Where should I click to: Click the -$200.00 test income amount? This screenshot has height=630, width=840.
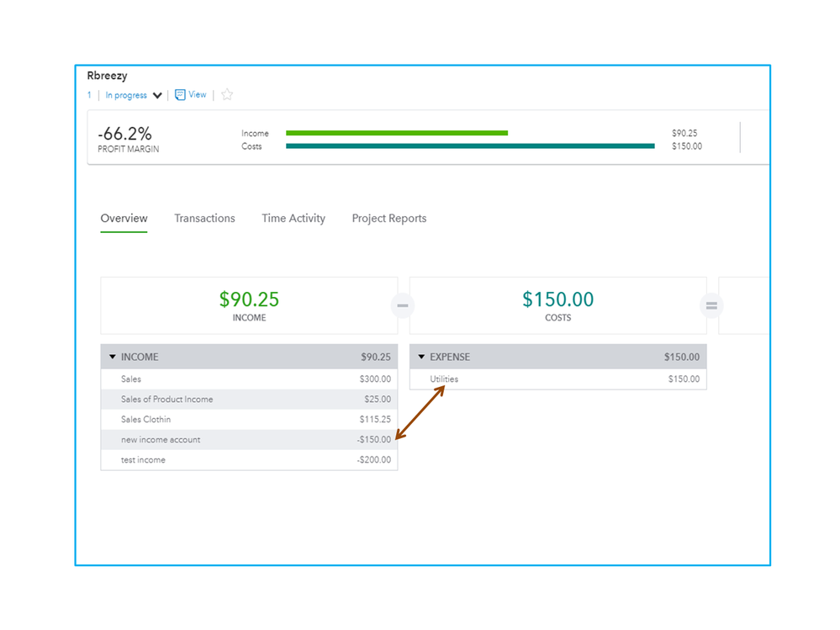click(x=374, y=459)
